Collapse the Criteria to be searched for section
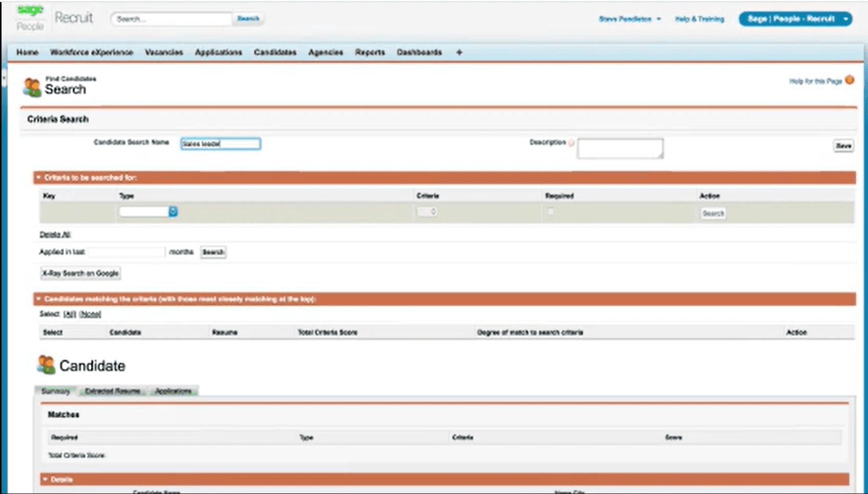Screen dimensions: 868x494 (38, 178)
